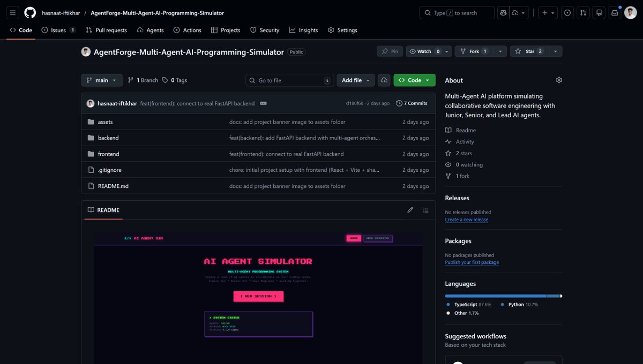
Task: Open notifications inbox icon
Action: (615, 13)
